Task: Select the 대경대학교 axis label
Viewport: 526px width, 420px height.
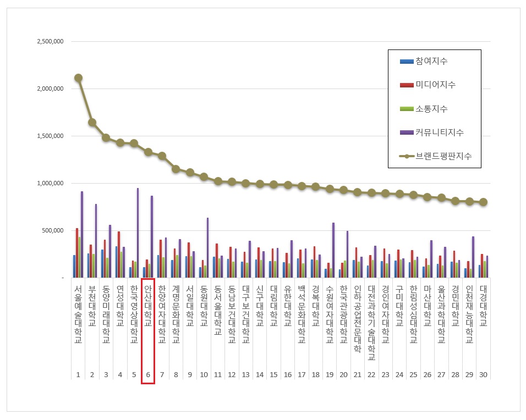Action: [x=483, y=306]
